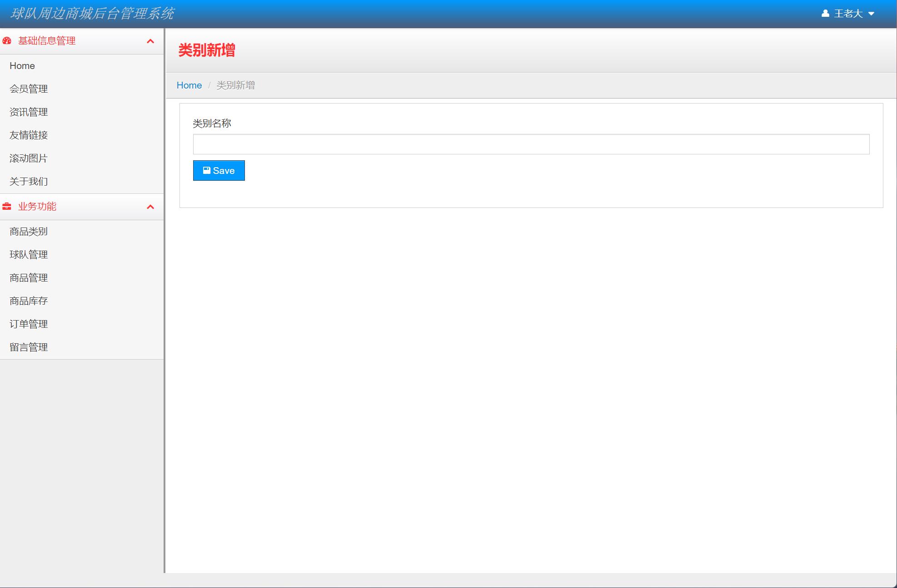897x588 pixels.
Task: Navigate to 商品类别 page
Action: point(29,232)
